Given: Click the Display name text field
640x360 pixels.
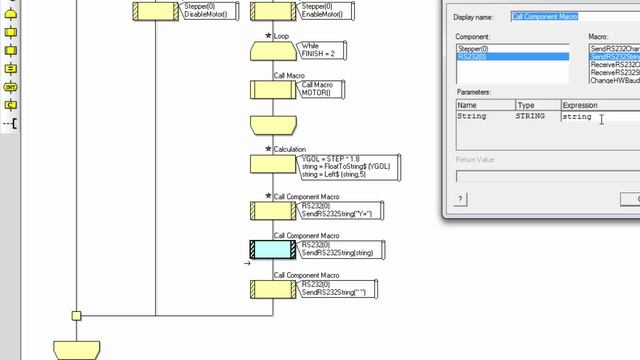Looking at the screenshot, I should click(575, 16).
